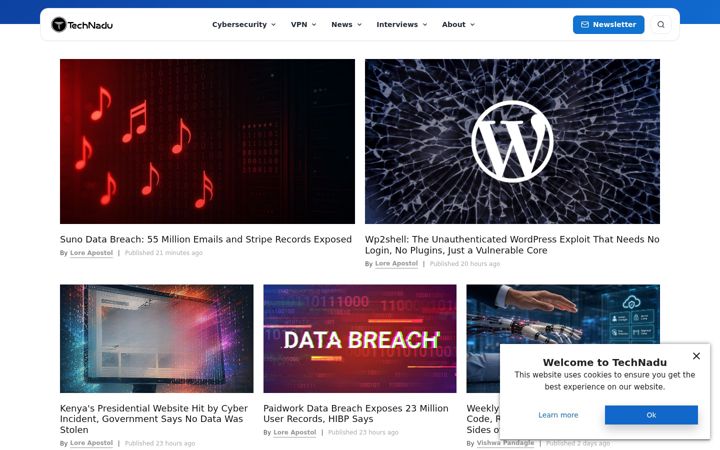720x450 pixels.
Task: Open the search icon button
Action: coord(661,24)
